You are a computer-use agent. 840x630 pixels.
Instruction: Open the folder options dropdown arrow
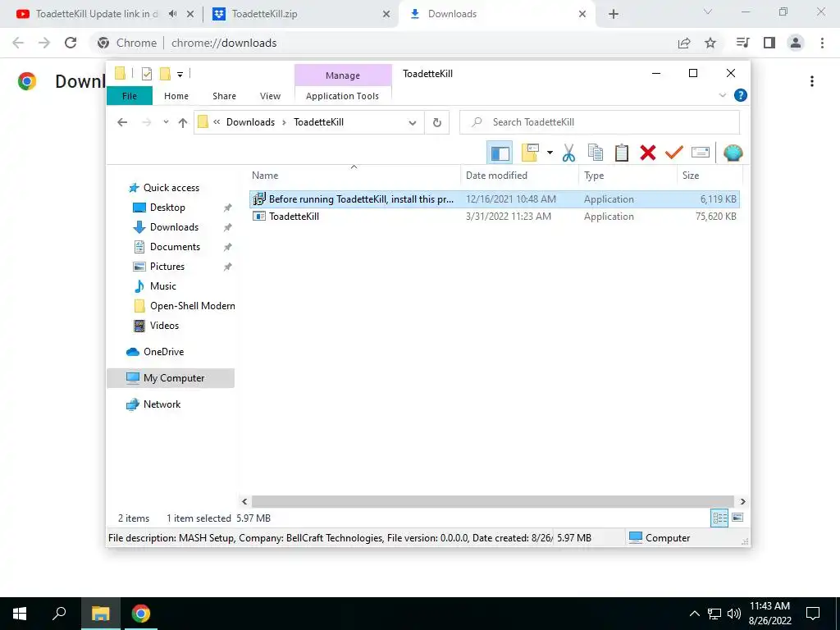tap(550, 153)
